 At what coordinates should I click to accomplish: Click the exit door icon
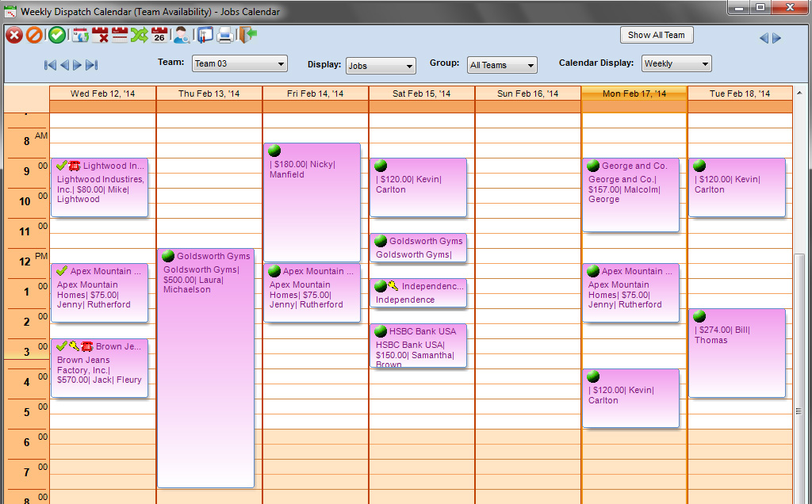[x=248, y=35]
